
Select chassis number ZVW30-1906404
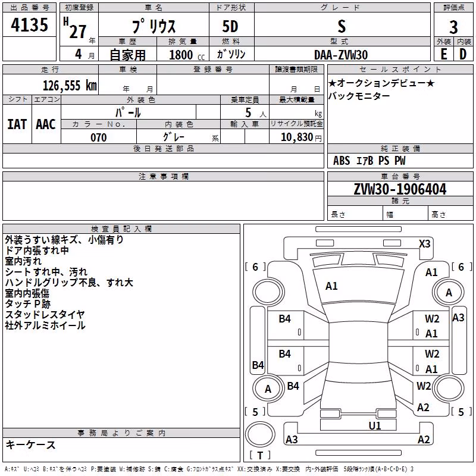(x=400, y=189)
